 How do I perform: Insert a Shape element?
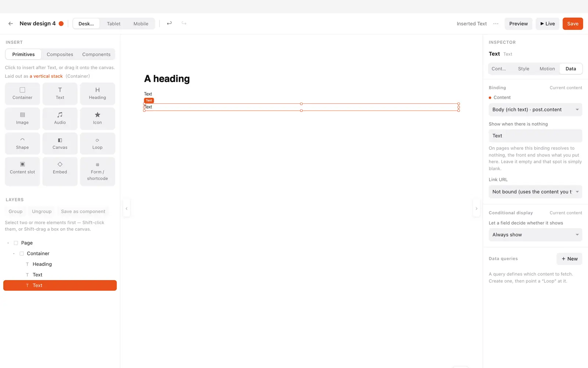pos(22,143)
